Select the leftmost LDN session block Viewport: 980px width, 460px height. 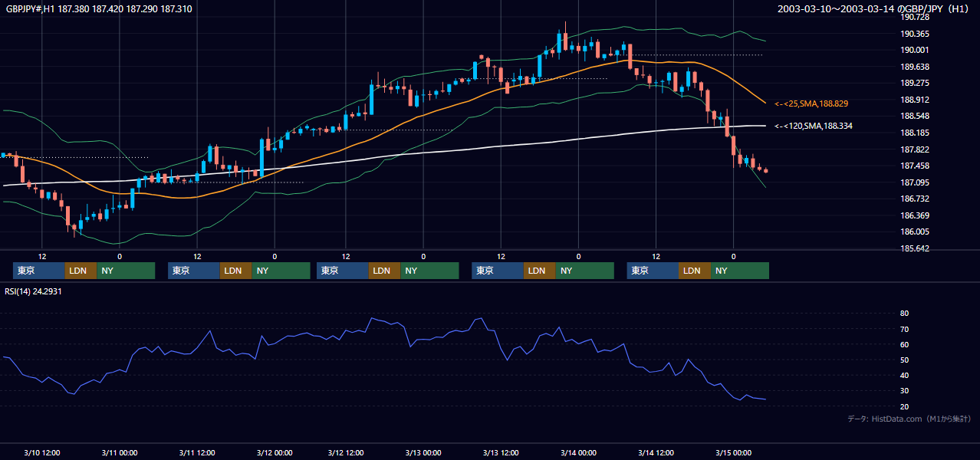coord(81,271)
